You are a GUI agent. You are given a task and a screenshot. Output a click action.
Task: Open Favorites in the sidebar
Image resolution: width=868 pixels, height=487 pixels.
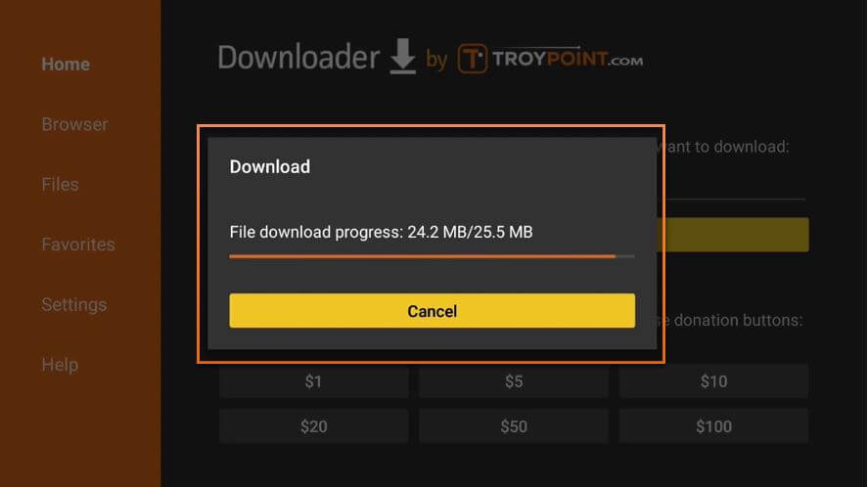pyautogui.click(x=78, y=244)
